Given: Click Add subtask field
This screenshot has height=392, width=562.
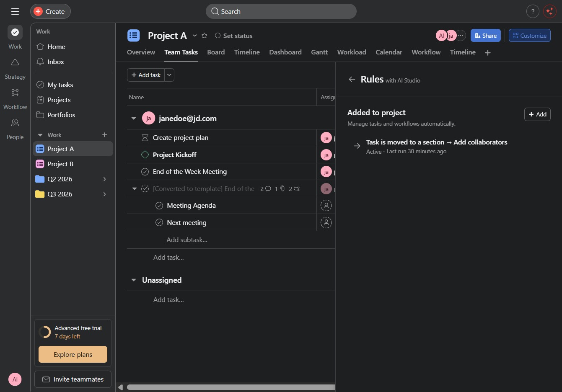Looking at the screenshot, I should [187, 240].
